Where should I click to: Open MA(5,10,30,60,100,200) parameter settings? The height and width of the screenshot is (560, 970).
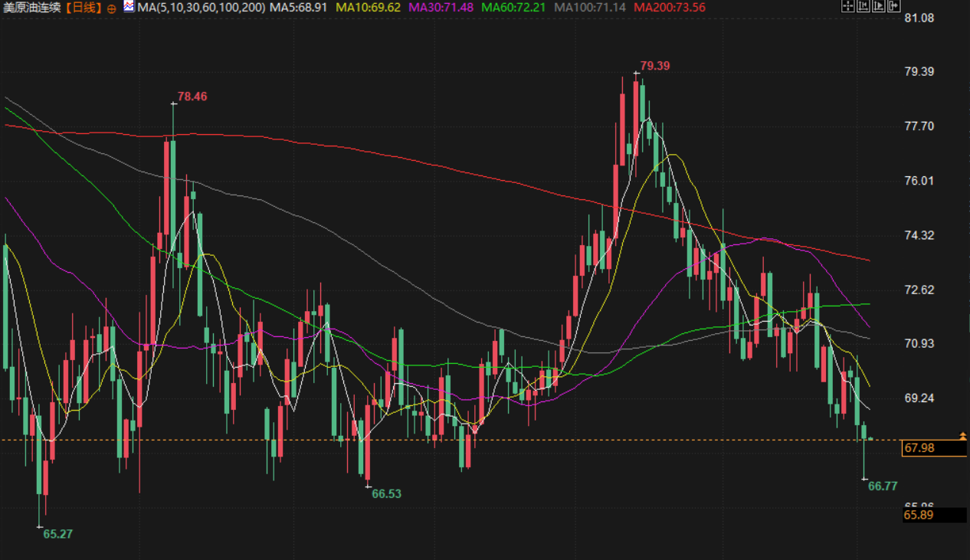coord(202,8)
